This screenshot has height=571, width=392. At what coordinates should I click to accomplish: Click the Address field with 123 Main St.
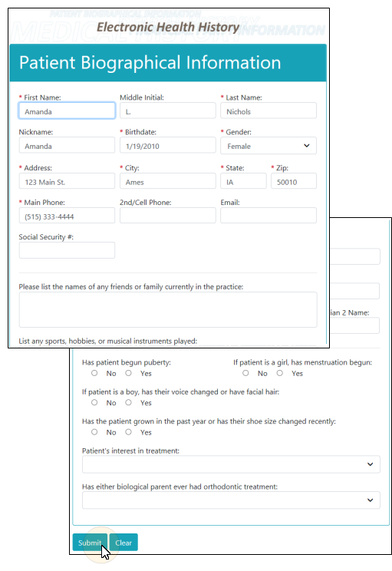[x=67, y=181]
